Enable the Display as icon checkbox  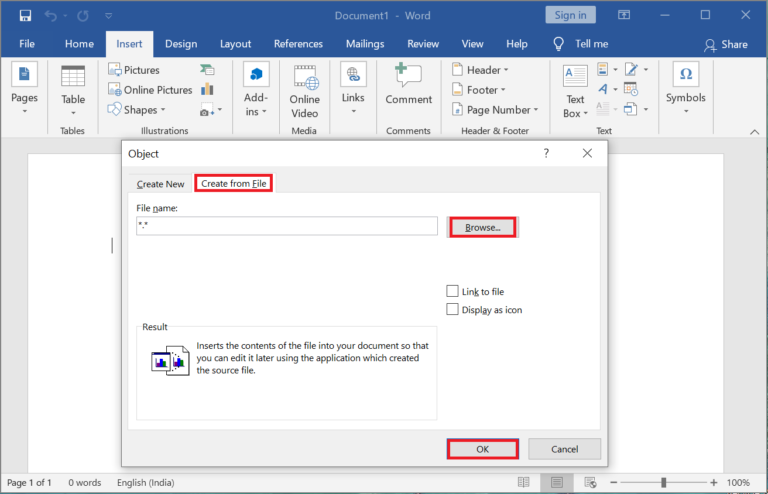[452, 309]
